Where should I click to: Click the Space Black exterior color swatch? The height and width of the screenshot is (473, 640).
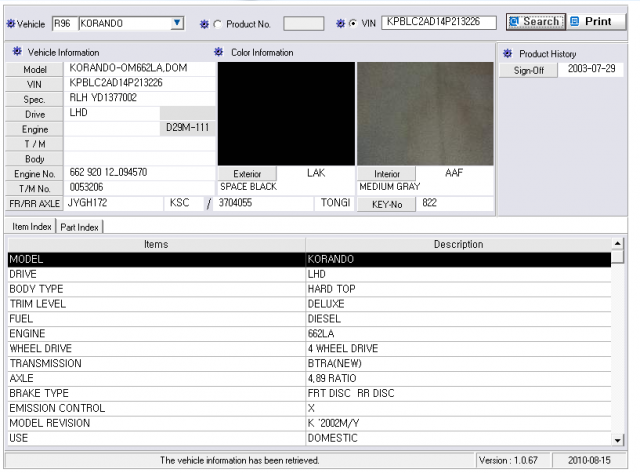286,113
